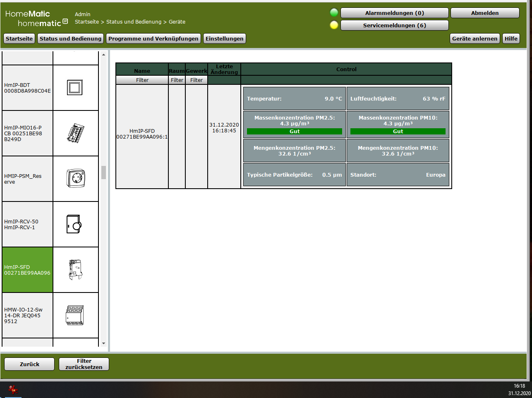Click Mengenkonzentration PM2.5 tile
Screen dimensions: 532x398
coord(295,151)
